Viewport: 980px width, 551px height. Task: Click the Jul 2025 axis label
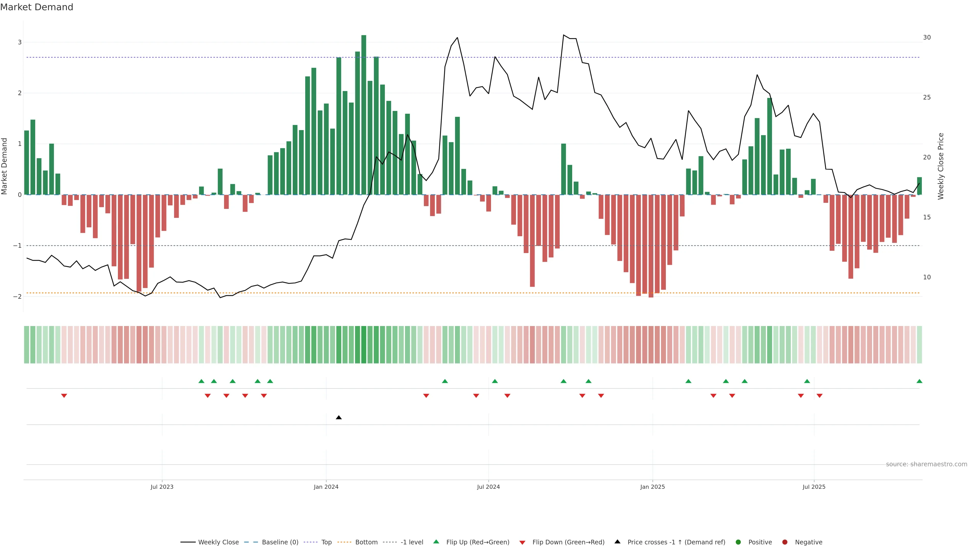point(814,487)
